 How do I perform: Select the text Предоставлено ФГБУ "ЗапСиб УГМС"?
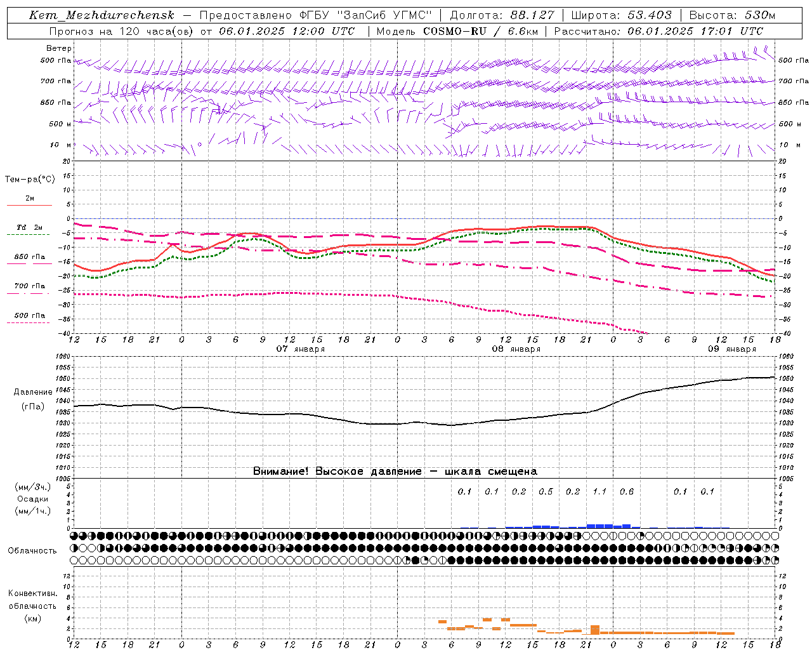(x=315, y=15)
